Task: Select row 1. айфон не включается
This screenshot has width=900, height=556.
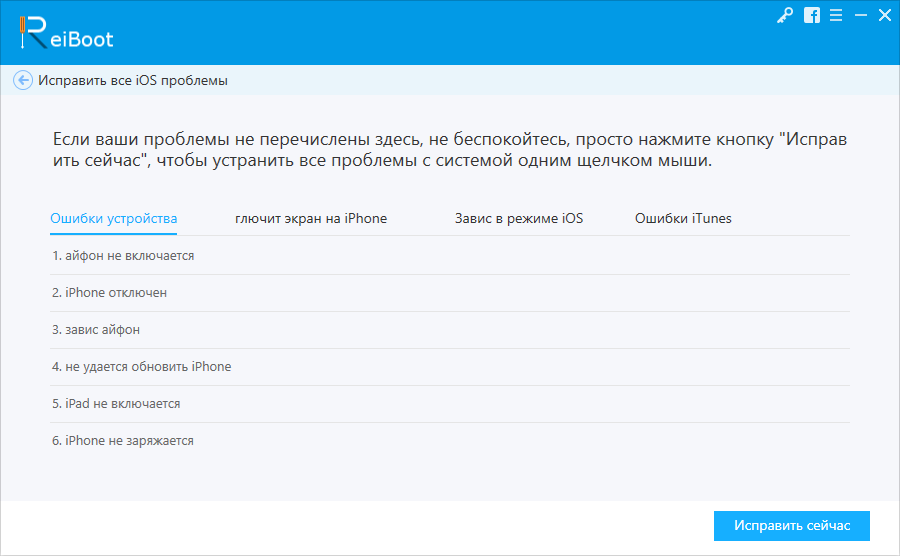Action: 450,256
